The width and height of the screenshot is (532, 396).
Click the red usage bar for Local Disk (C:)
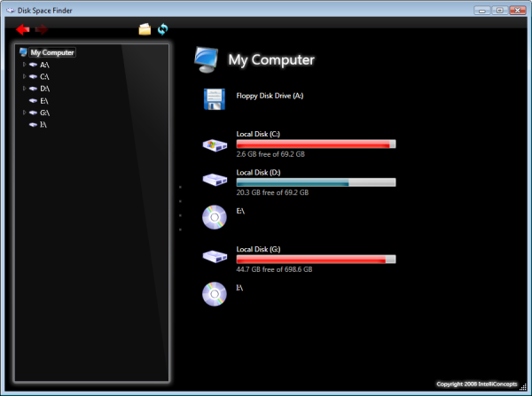(316, 144)
